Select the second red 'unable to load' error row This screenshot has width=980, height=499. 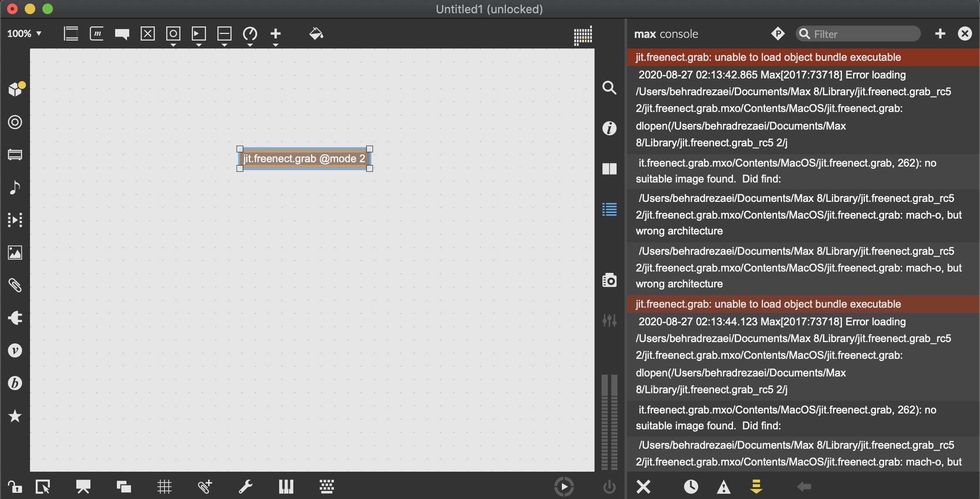click(803, 304)
